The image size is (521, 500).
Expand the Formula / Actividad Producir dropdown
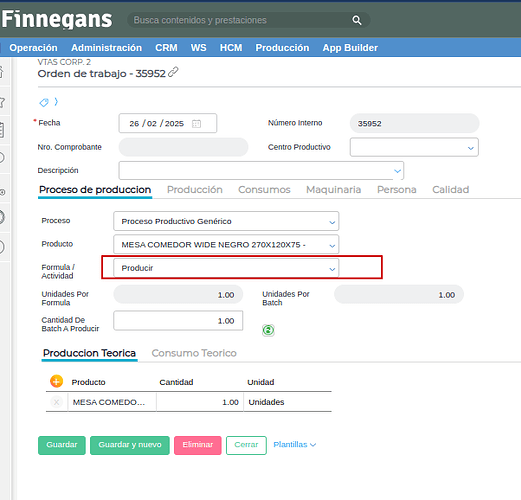(x=226, y=268)
